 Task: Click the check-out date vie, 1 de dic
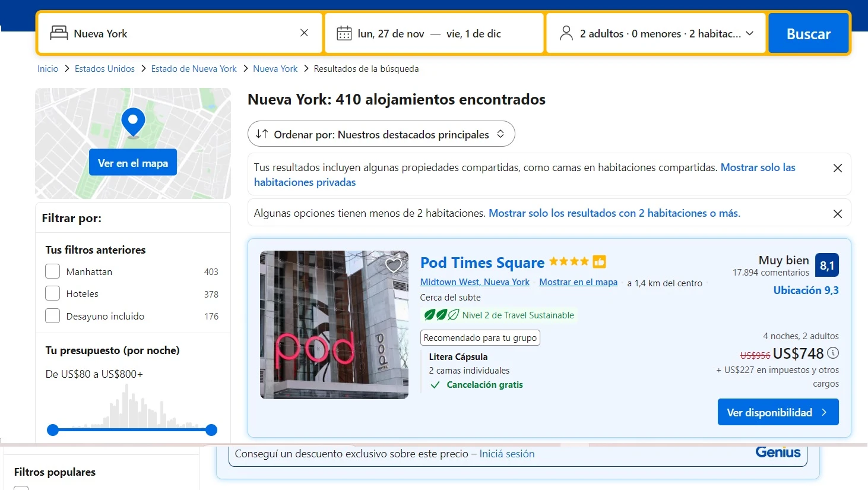click(474, 34)
